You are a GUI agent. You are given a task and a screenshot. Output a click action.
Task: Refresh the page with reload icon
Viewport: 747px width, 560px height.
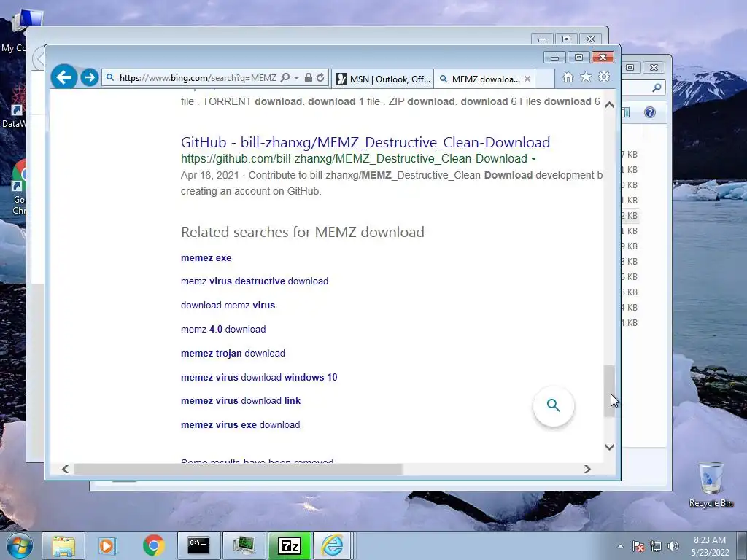(x=320, y=77)
